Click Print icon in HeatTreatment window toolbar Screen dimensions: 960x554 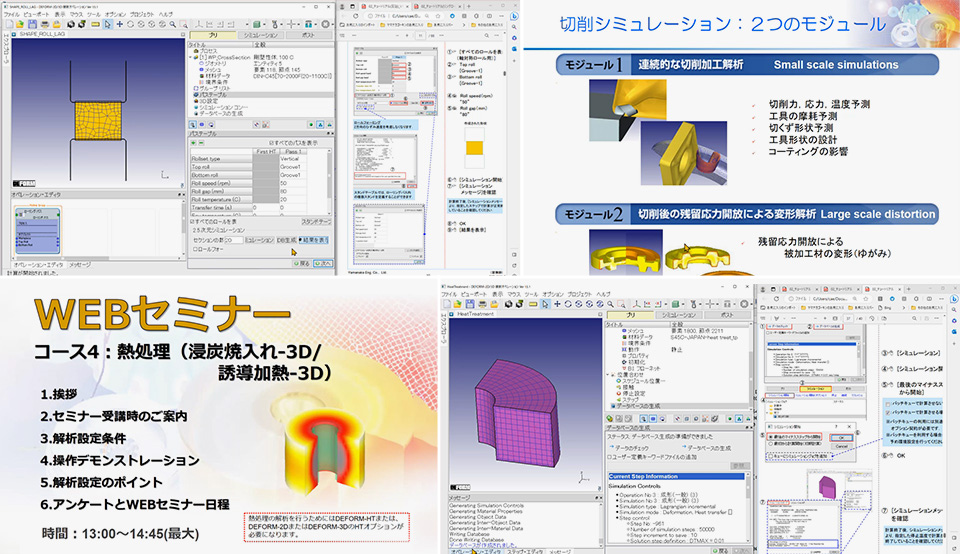point(482,304)
